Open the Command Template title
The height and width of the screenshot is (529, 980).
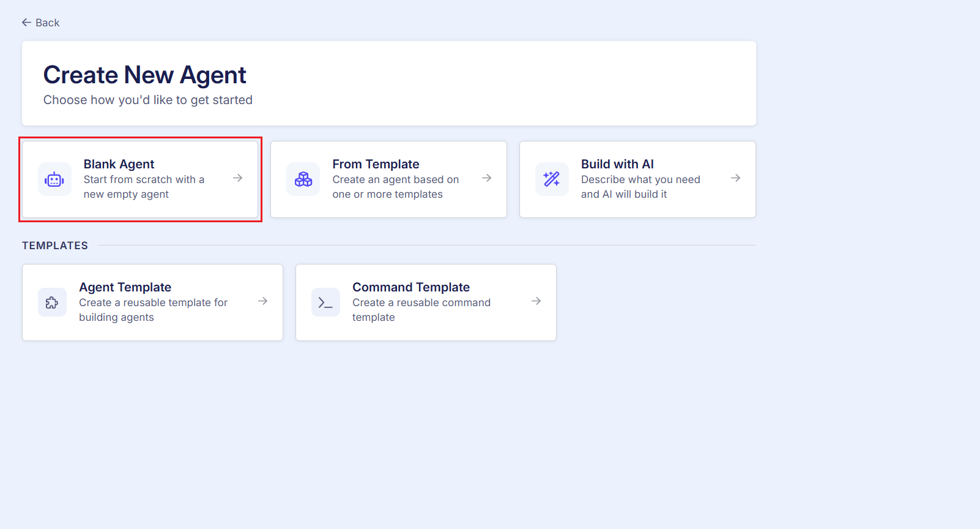411,287
